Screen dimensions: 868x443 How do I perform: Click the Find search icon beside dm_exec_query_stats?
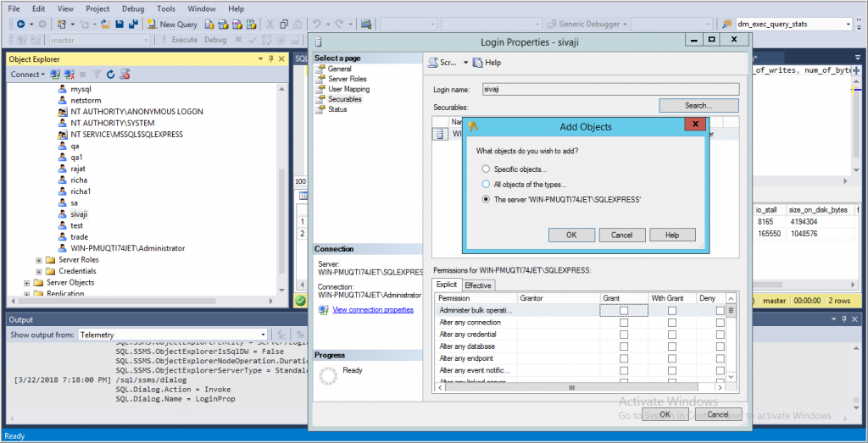(726, 25)
